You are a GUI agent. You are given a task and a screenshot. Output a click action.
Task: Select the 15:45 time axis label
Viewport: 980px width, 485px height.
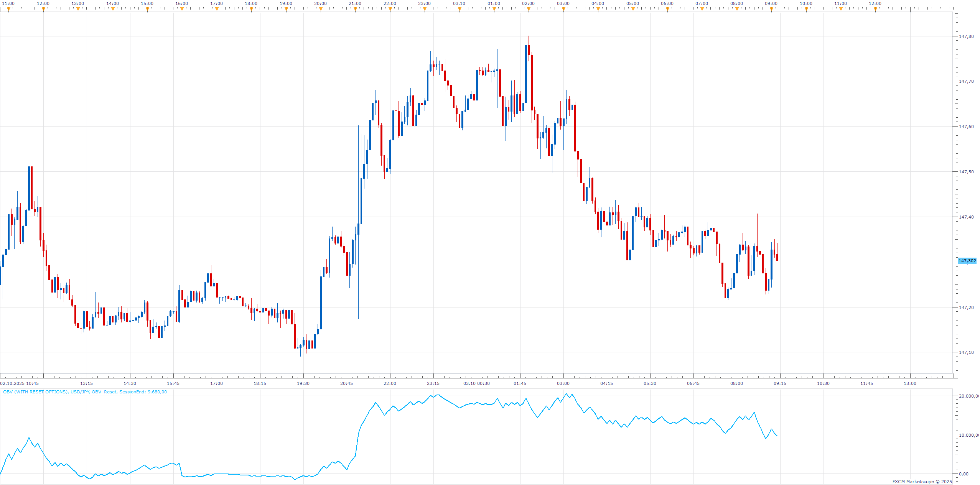[173, 383]
